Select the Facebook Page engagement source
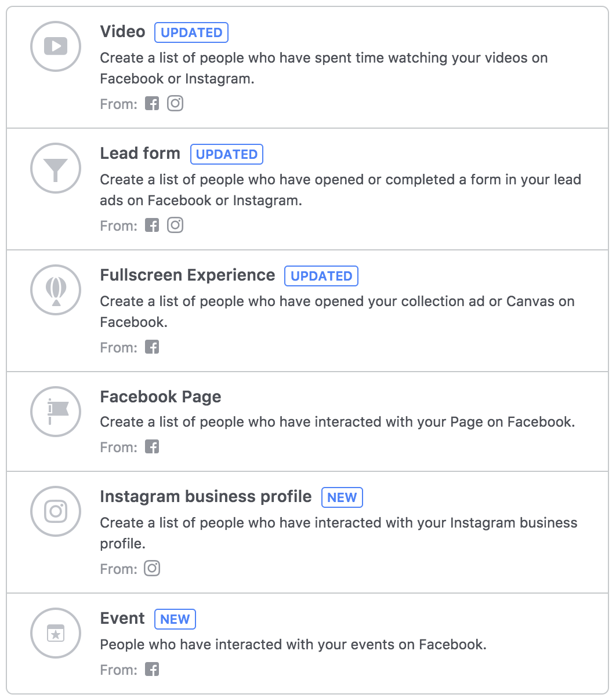 point(161,397)
